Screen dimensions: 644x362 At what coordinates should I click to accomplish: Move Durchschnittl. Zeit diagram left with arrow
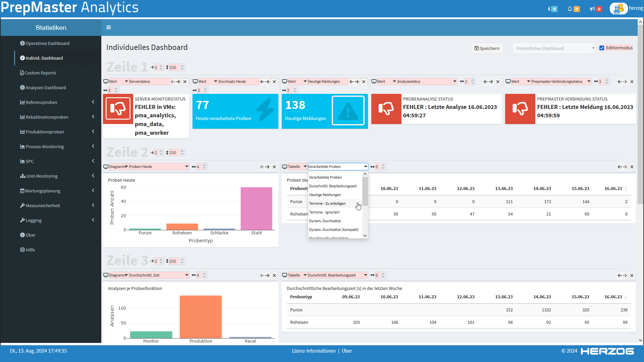[x=262, y=275]
